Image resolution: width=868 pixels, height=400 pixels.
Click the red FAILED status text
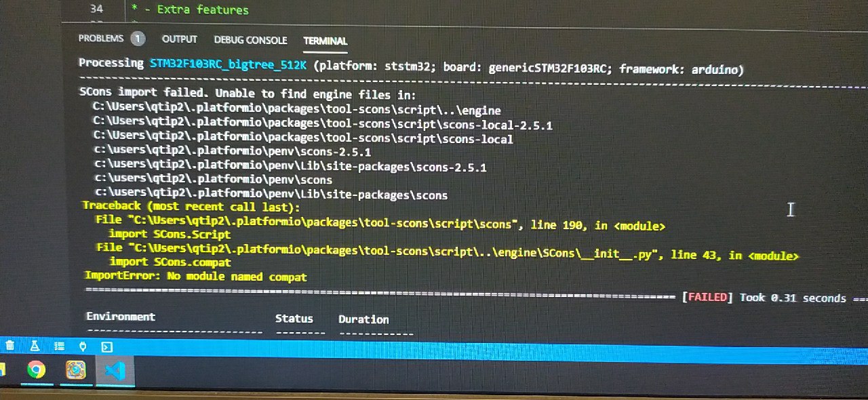click(708, 297)
